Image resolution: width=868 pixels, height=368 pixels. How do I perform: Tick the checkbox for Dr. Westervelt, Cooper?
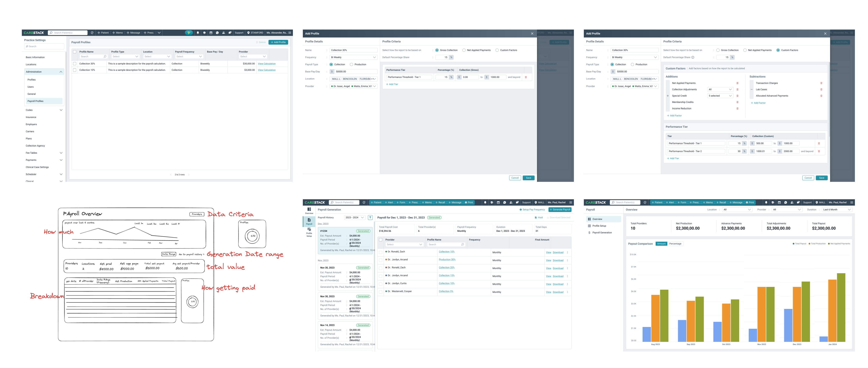(x=381, y=292)
